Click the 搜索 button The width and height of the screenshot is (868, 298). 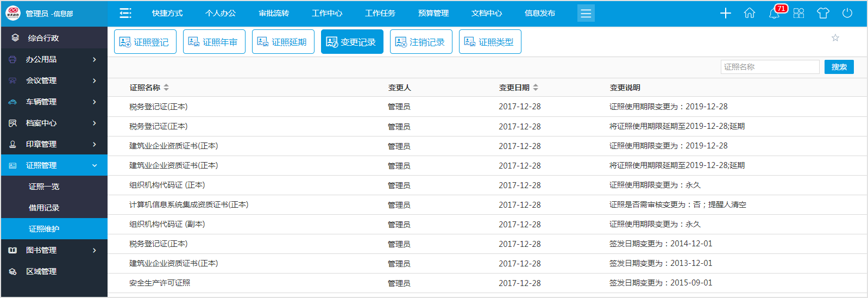tap(839, 67)
